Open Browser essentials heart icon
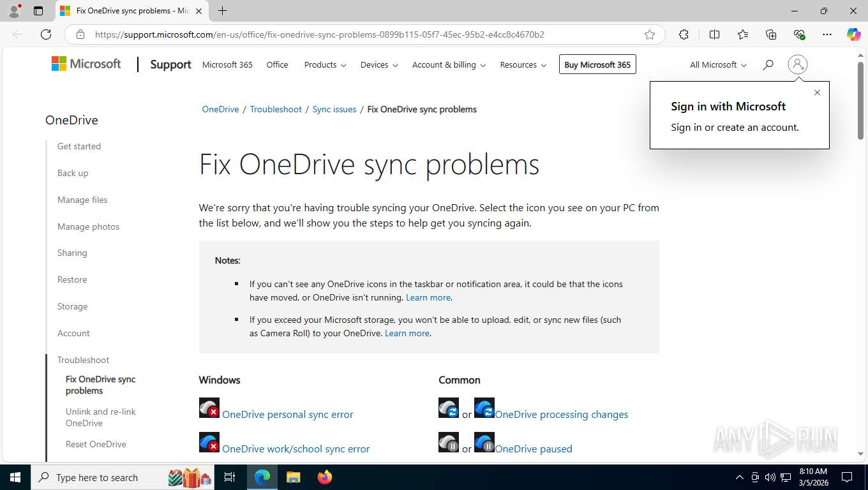The height and width of the screenshot is (490, 868). 799,34
